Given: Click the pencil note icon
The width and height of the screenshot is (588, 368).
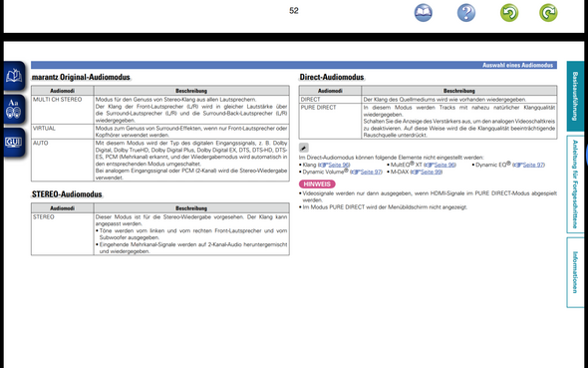Looking at the screenshot, I should (304, 148).
